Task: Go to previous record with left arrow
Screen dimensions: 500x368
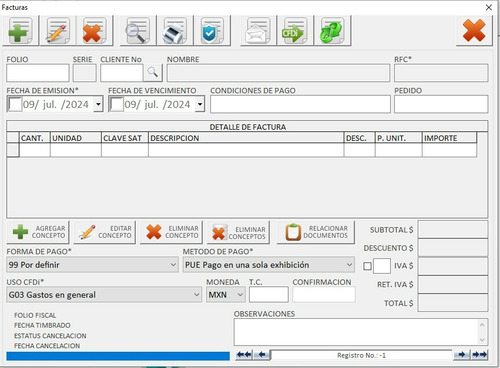Action: (262, 355)
